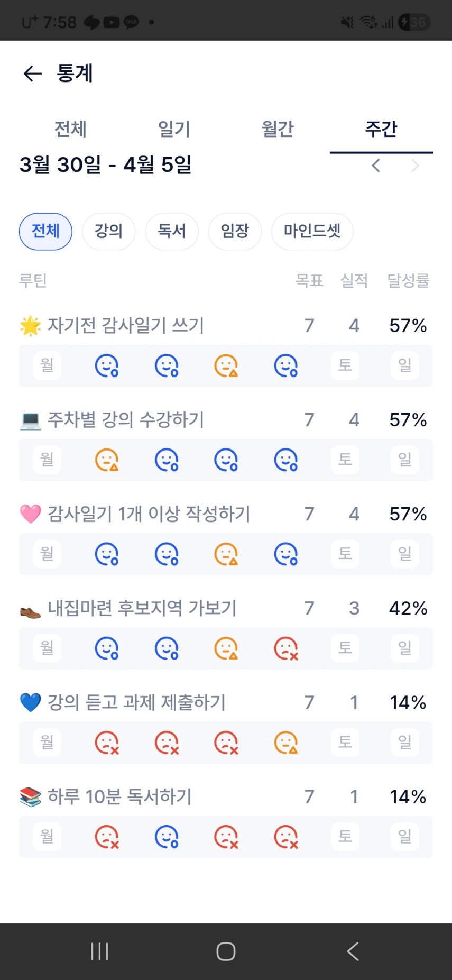The image size is (452, 980).
Task: Go to the next week with right chevron
Action: 415,166
